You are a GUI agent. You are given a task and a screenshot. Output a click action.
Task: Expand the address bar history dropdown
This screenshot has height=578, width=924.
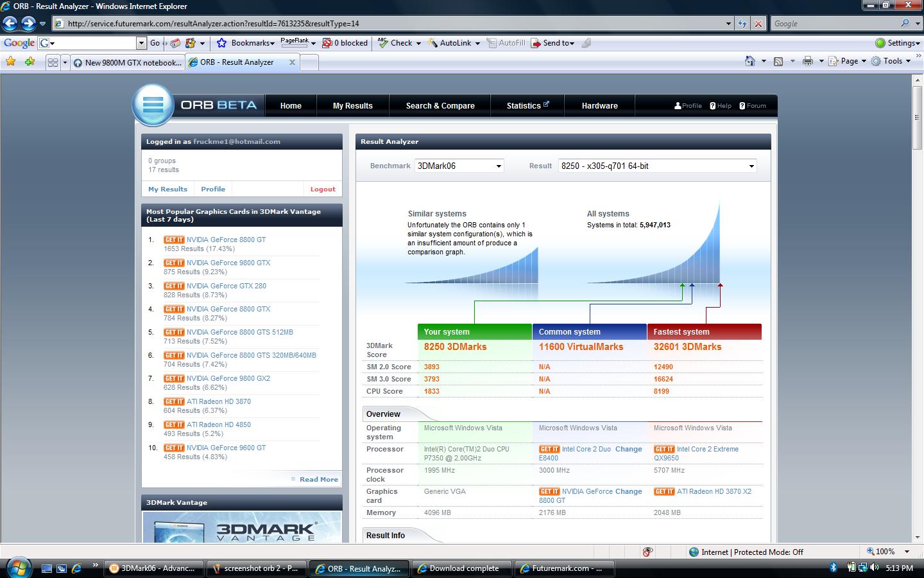coord(728,24)
